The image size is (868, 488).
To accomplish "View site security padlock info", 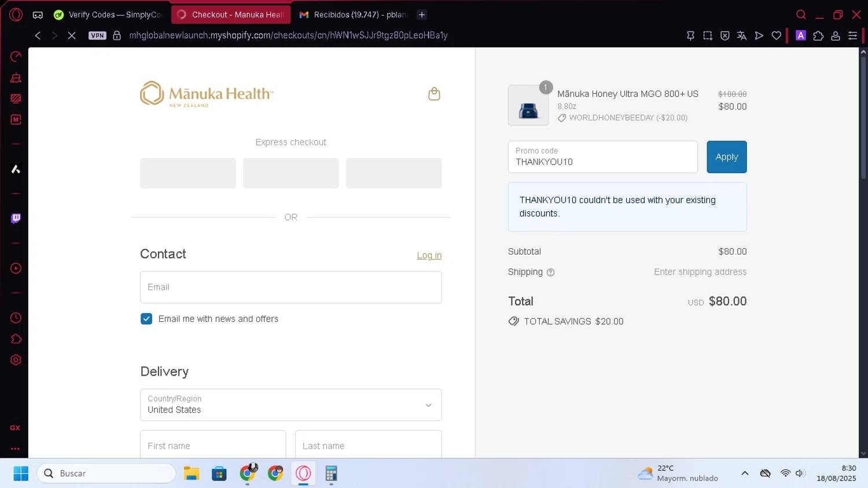I will click(117, 35).
